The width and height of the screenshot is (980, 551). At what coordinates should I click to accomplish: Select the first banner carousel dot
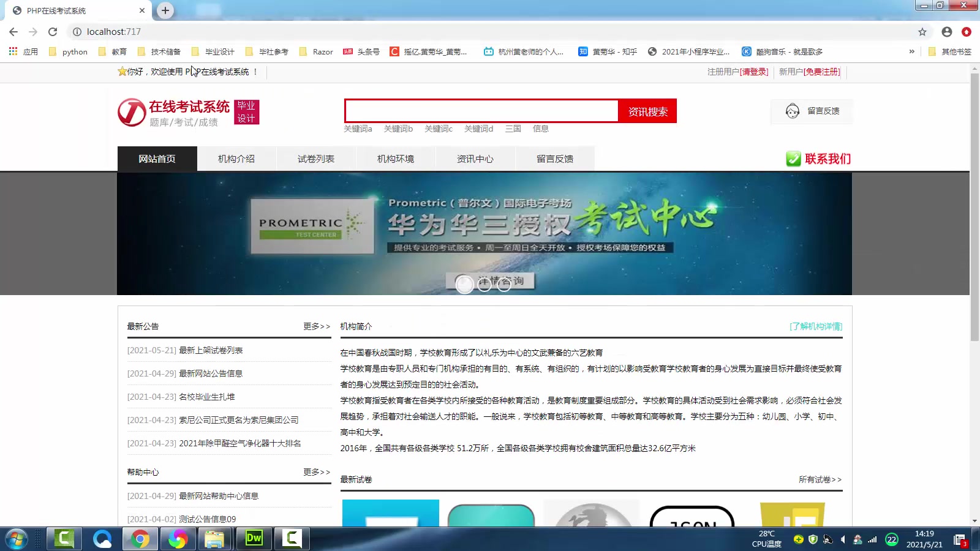pos(464,285)
